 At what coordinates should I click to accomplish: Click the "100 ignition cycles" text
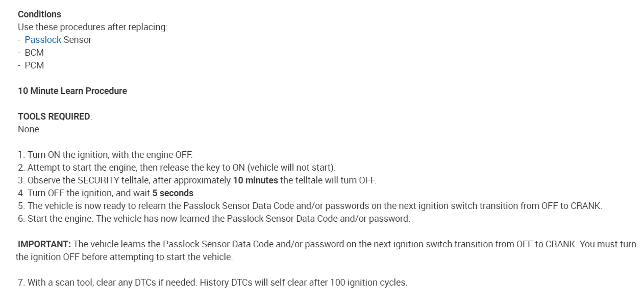(368, 283)
